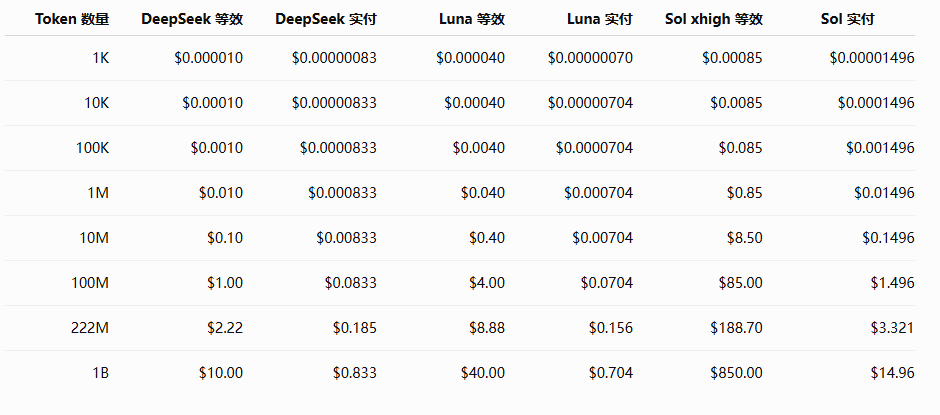Select the "10M" token row label
The width and height of the screenshot is (940, 415).
[95, 238]
